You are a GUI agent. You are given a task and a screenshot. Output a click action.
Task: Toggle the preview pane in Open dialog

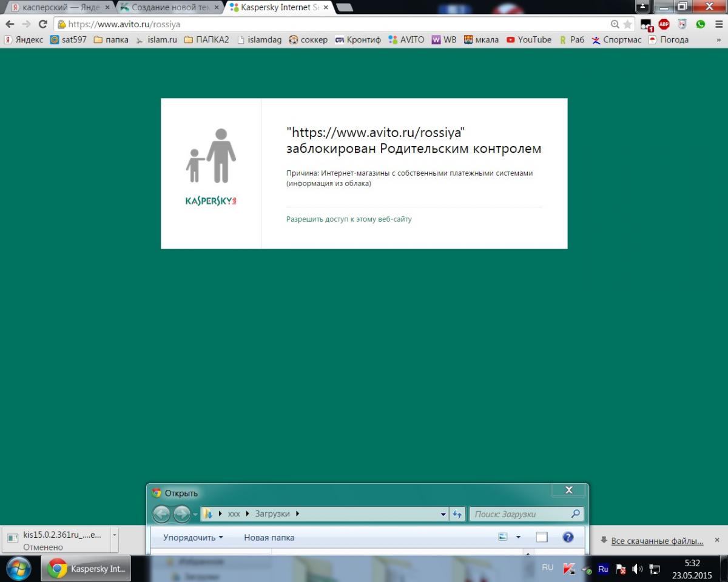[542, 537]
